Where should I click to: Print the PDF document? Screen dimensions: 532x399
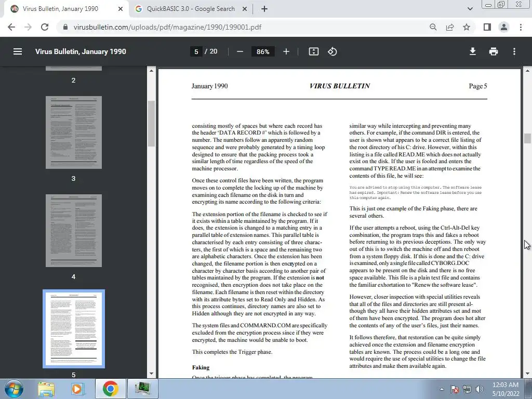(494, 51)
